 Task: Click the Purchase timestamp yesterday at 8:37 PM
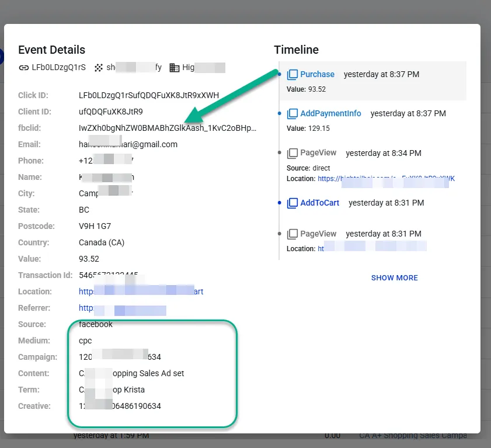coord(381,75)
